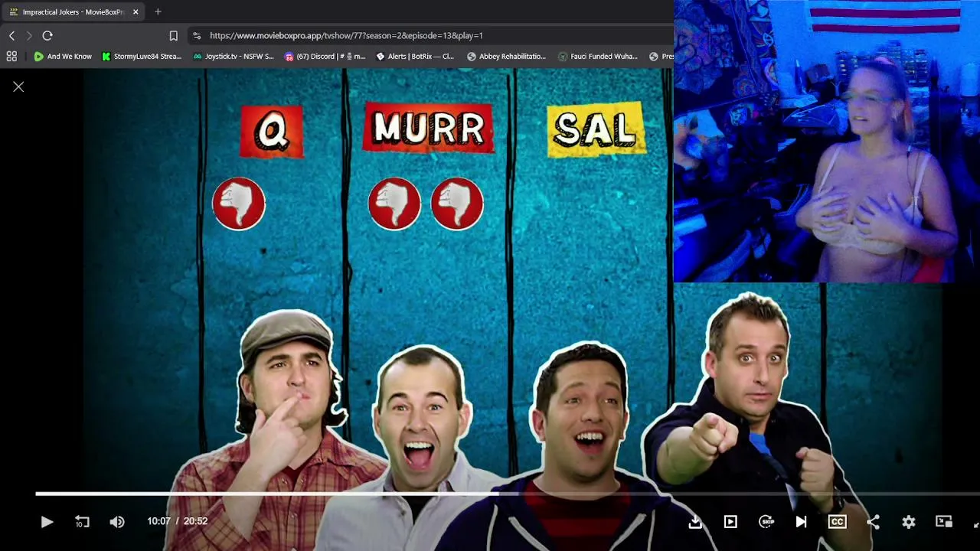The height and width of the screenshot is (551, 980).
Task: Open the Alerts BotRix bookmark
Action: [414, 56]
